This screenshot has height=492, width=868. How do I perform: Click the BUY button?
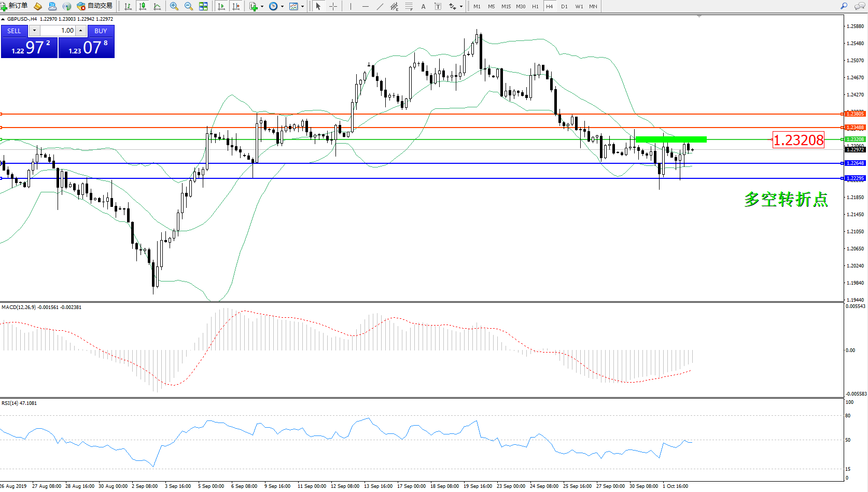point(101,31)
